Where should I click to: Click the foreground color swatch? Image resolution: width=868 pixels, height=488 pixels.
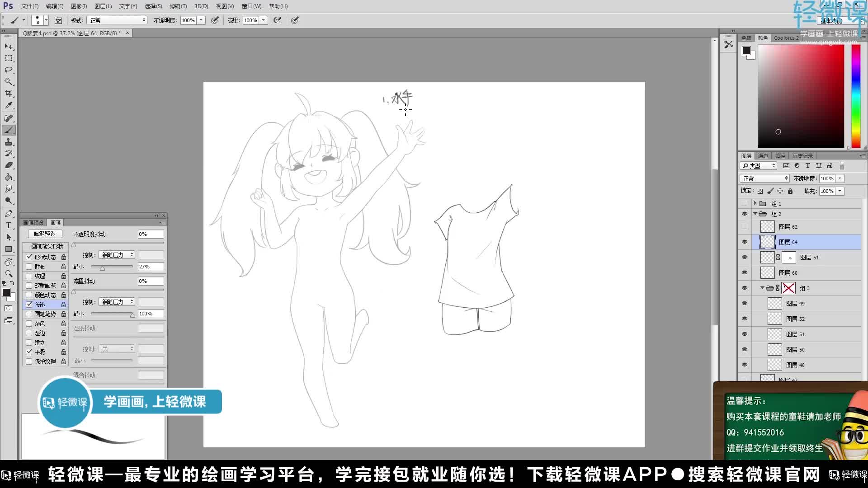7,292
